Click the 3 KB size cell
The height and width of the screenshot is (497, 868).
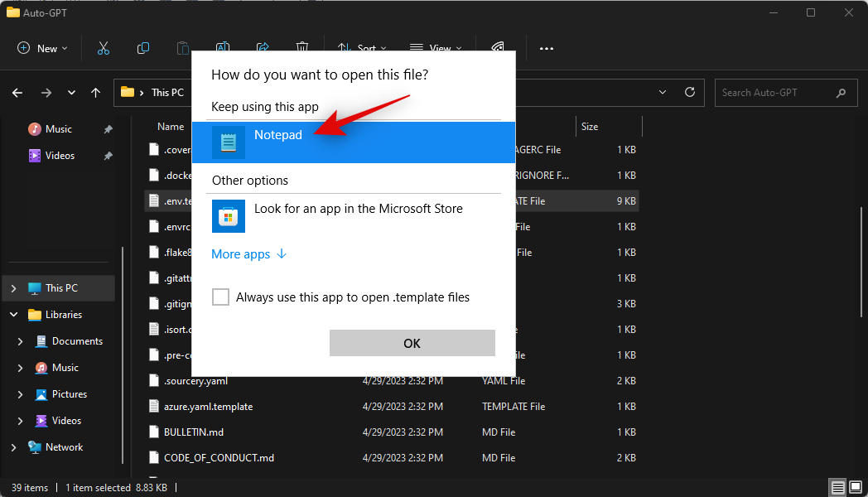click(x=626, y=304)
